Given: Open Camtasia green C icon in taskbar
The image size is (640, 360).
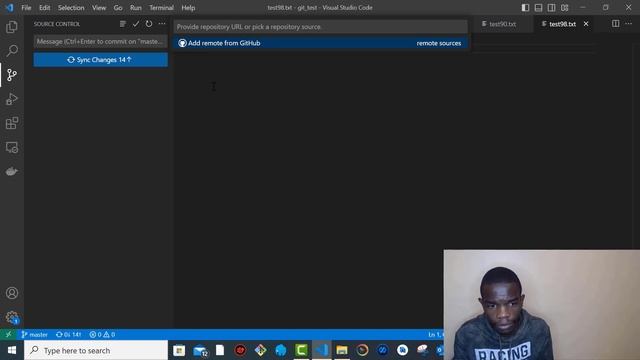Looking at the screenshot, I should tap(301, 350).
